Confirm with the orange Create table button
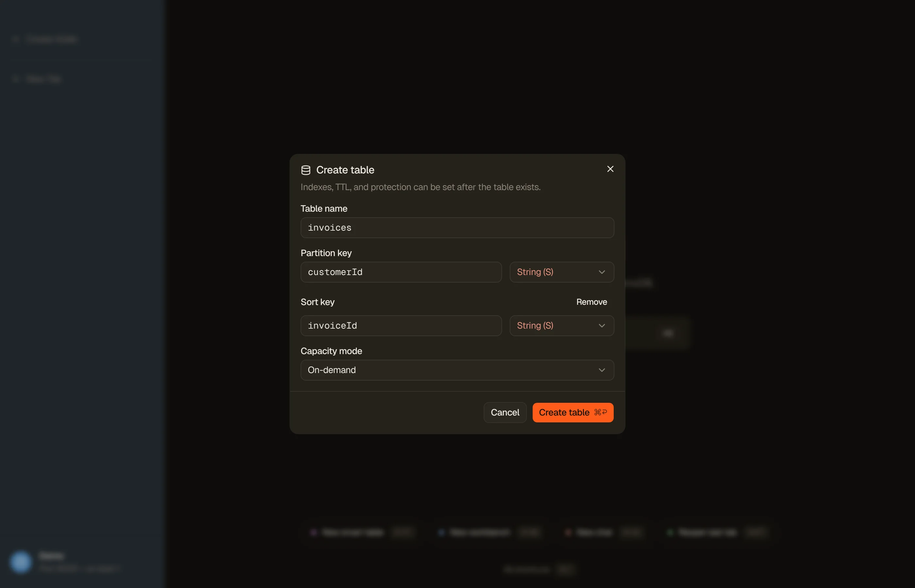915x588 pixels. (x=573, y=412)
